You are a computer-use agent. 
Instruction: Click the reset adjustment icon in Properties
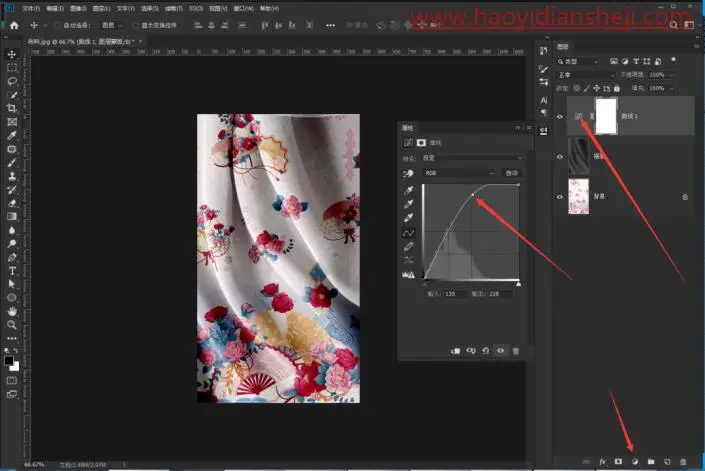[486, 351]
